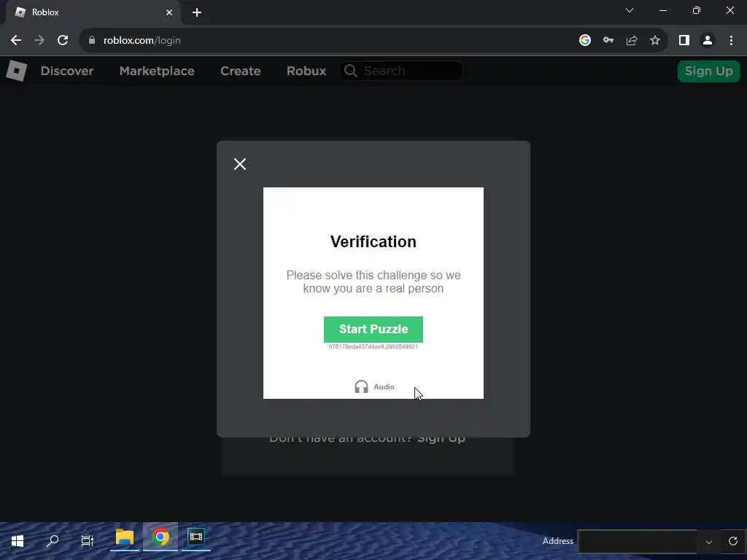Open the video editor taskbar app
The height and width of the screenshot is (560, 747).
(196, 537)
